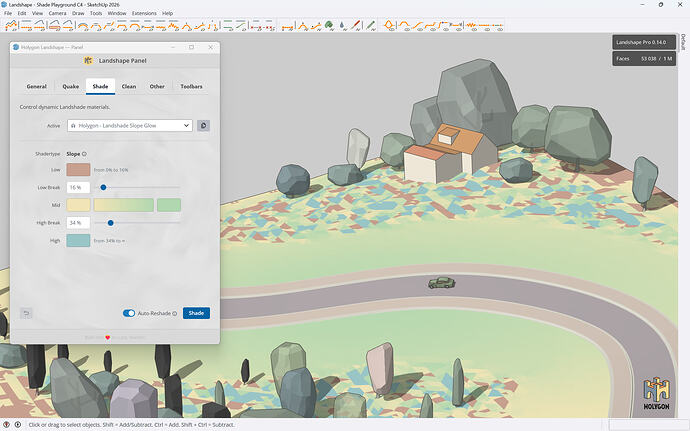Click the undo arrow icon in panel footer
This screenshot has height=431, width=690.
tap(26, 313)
